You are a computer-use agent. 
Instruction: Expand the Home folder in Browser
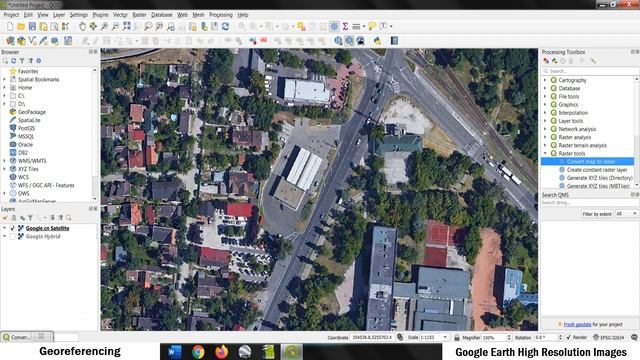[4, 88]
